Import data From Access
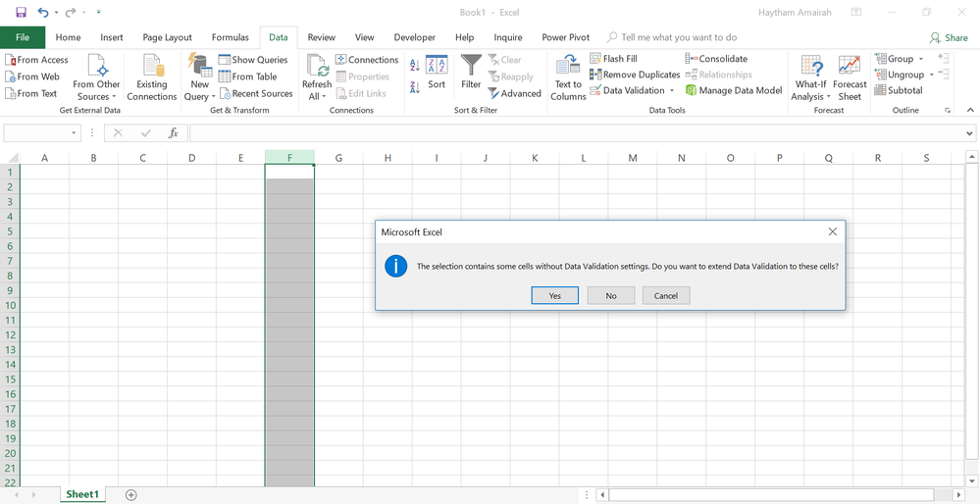Image resolution: width=980 pixels, height=504 pixels. click(x=37, y=60)
